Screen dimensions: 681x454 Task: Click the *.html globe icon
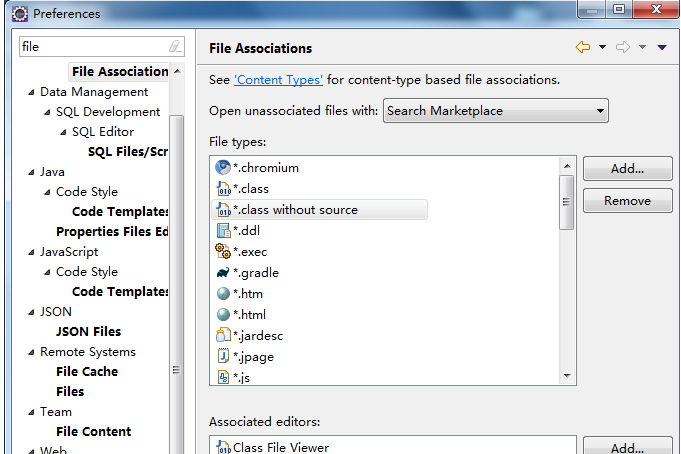(223, 315)
